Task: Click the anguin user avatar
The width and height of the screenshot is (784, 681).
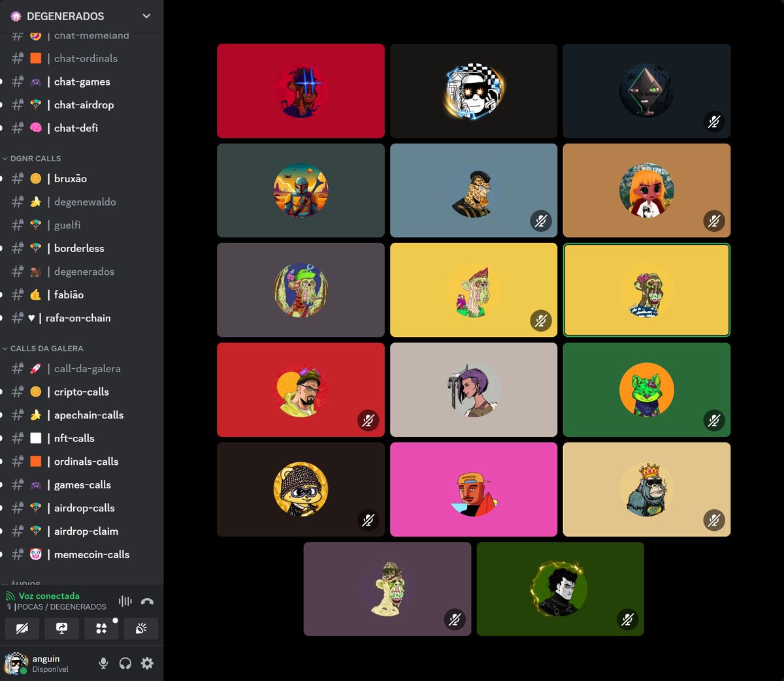Action: [x=16, y=663]
